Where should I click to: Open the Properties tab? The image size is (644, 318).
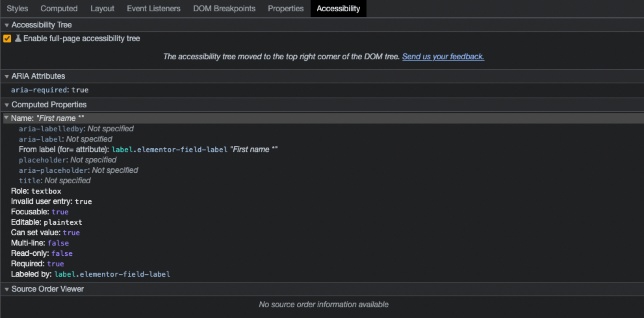point(286,9)
